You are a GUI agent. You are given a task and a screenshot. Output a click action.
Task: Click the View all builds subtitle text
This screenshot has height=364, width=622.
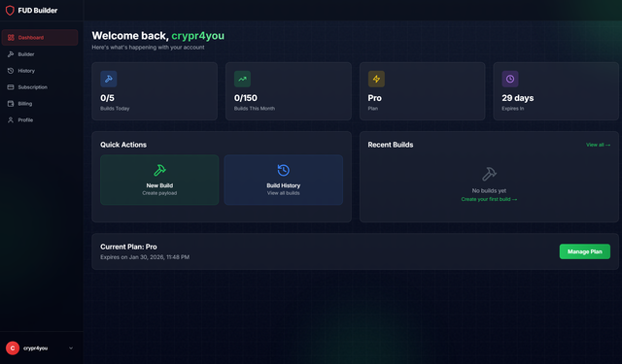pyautogui.click(x=283, y=193)
